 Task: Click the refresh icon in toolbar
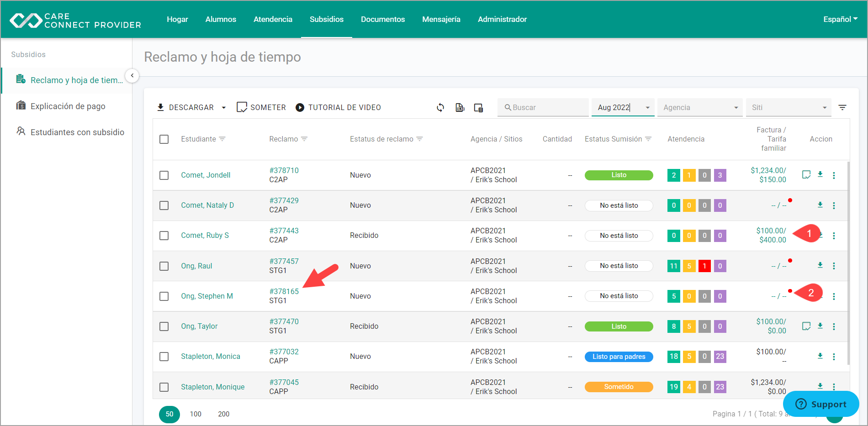tap(440, 107)
